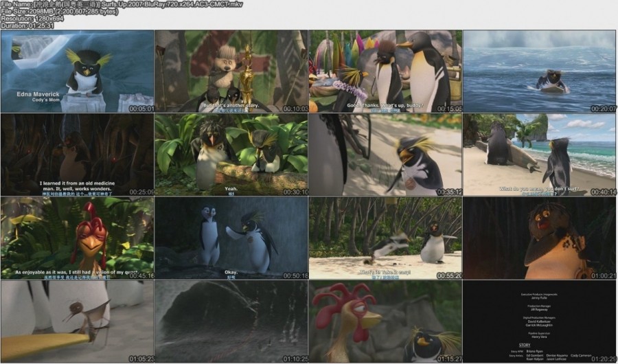Open the ocean surfing frame at 00:20:07
This screenshot has height=364, width=618.
[539, 71]
